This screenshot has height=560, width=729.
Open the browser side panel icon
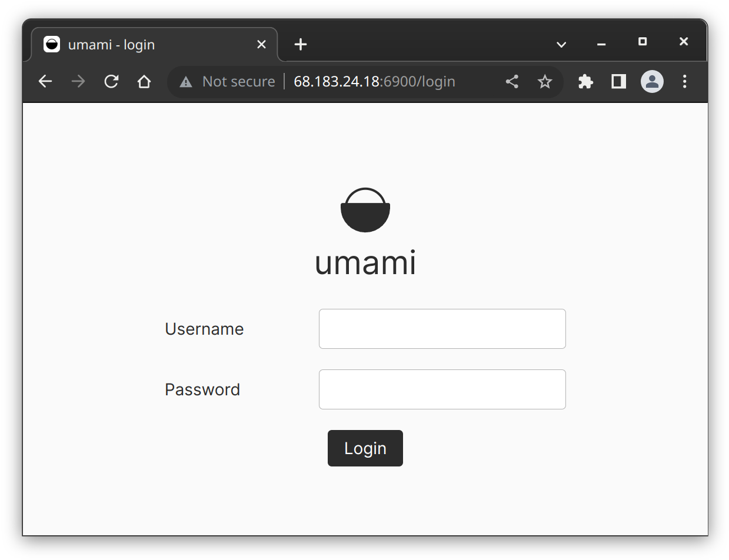tap(618, 82)
